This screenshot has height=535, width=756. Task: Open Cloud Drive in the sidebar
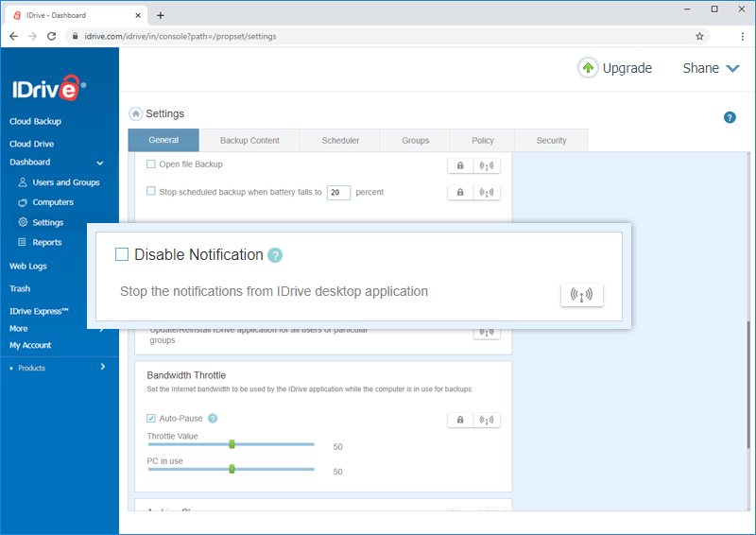32,144
